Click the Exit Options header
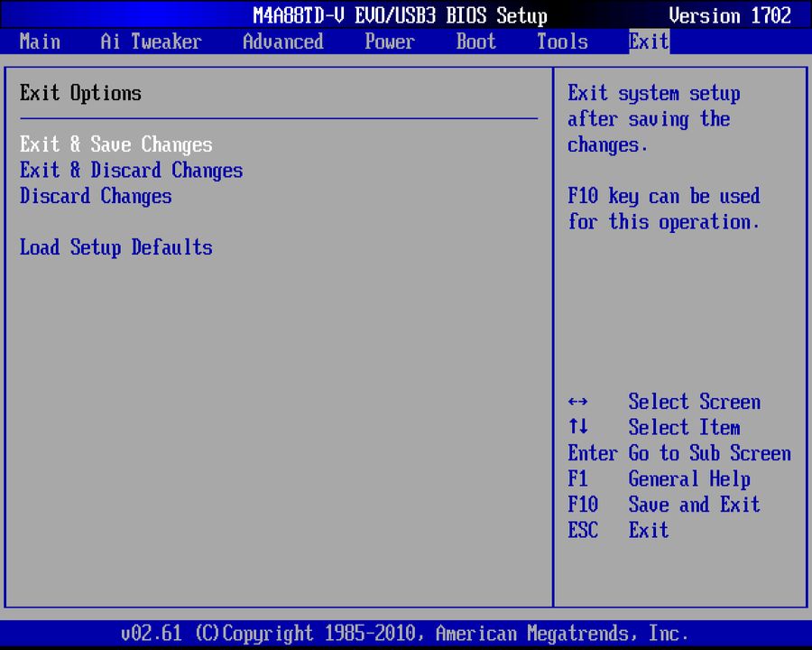Image resolution: width=812 pixels, height=650 pixels. (80, 93)
